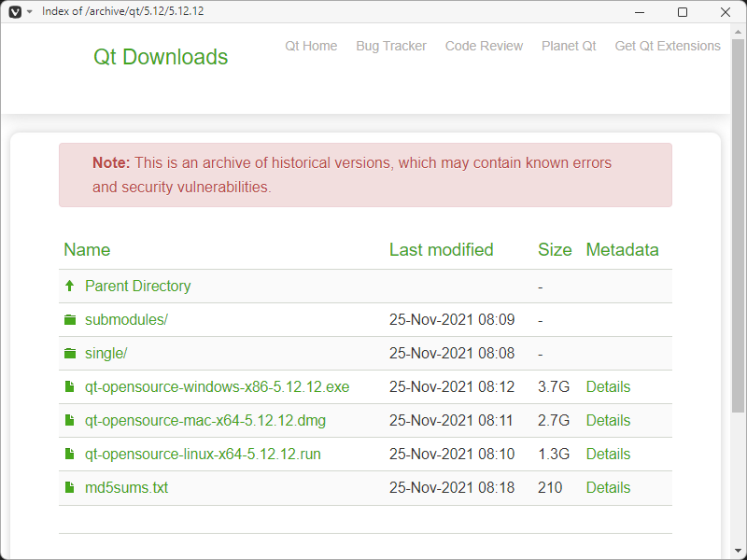The width and height of the screenshot is (747, 560).
Task: Click the Parent Directory up-arrow icon
Action: click(x=69, y=287)
